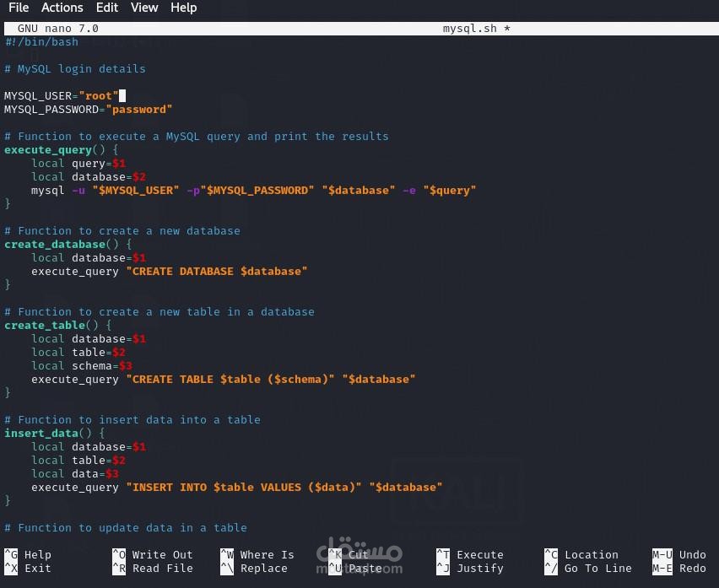The image size is (719, 588).
Task: Click the mysql -u command line
Action: [253, 191]
